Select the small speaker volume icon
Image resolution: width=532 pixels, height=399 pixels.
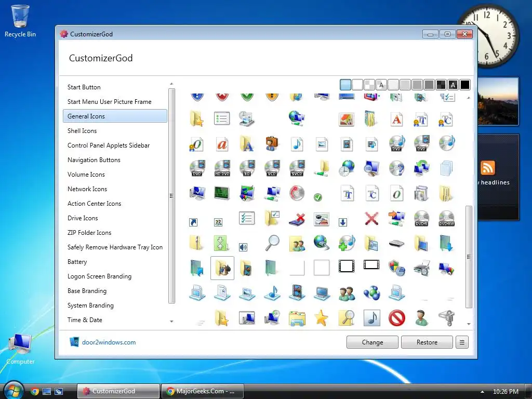click(x=243, y=247)
